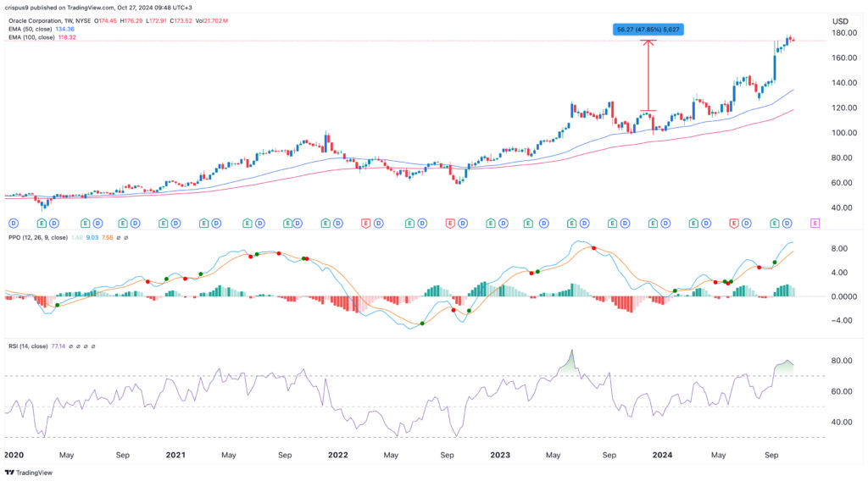Click the red earnings marker in mid-2024
Screen dimensions: 868x481
pos(733,224)
